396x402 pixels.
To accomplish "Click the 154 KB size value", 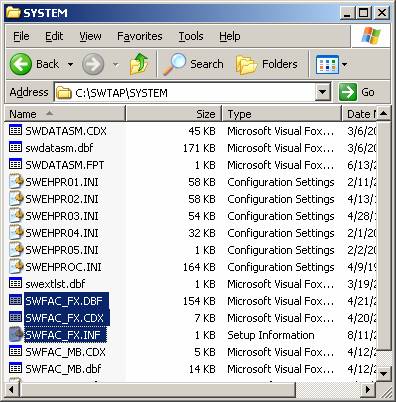I will [x=199, y=301].
